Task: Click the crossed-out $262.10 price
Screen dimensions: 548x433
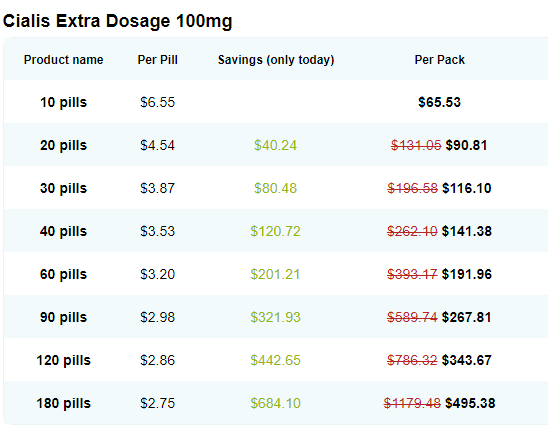Action: [x=412, y=231]
